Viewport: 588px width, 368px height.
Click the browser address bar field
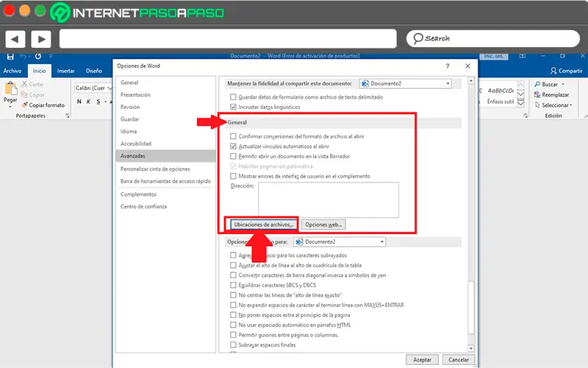pos(228,39)
